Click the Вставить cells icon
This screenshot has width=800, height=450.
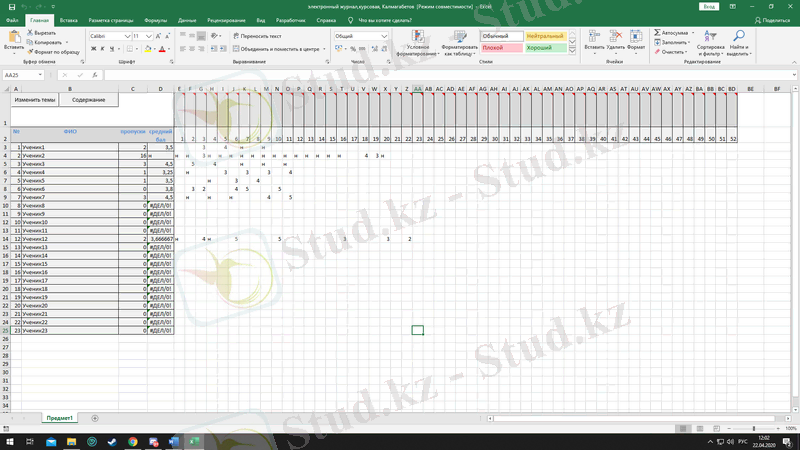(594, 36)
